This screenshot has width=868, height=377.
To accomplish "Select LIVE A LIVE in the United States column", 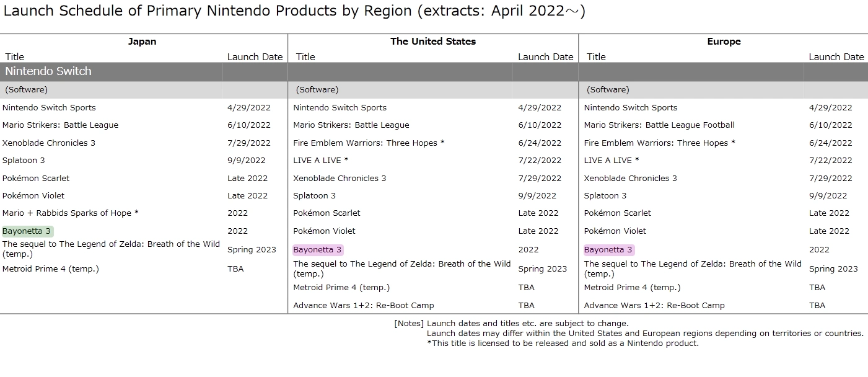I will coord(320,161).
